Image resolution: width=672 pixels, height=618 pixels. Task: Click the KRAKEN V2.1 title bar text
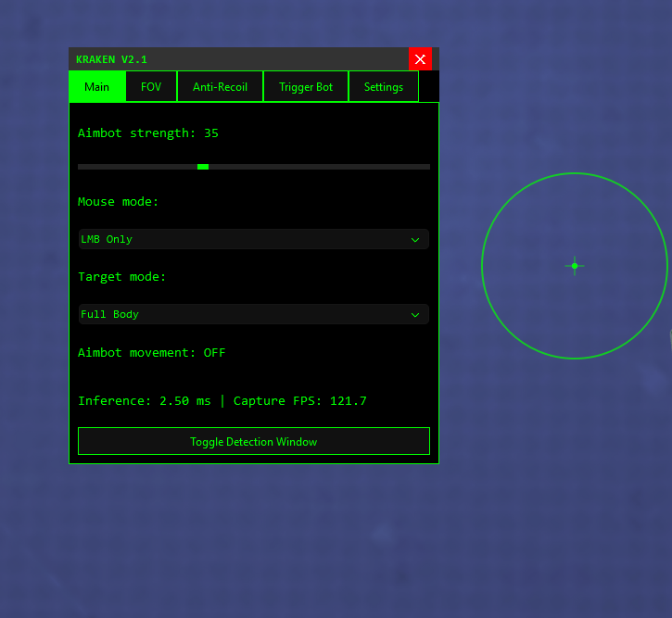point(111,59)
